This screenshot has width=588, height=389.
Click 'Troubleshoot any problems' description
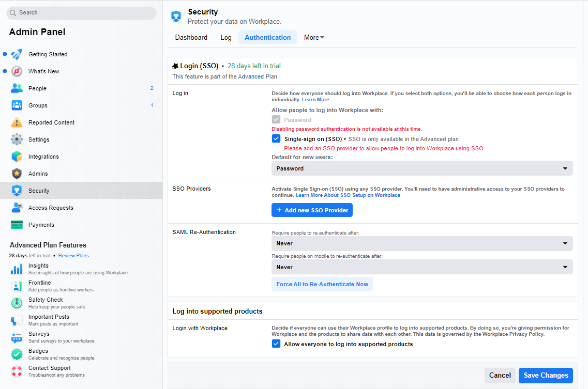56,375
